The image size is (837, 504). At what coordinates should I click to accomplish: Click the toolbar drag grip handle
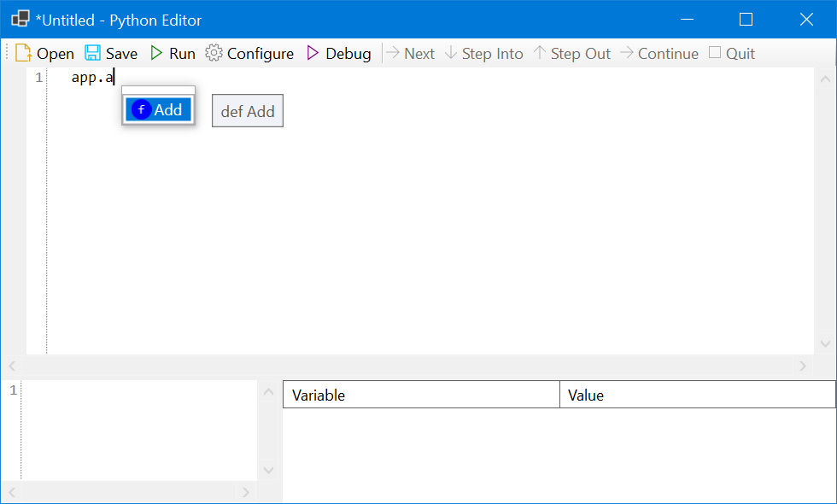pos(7,52)
